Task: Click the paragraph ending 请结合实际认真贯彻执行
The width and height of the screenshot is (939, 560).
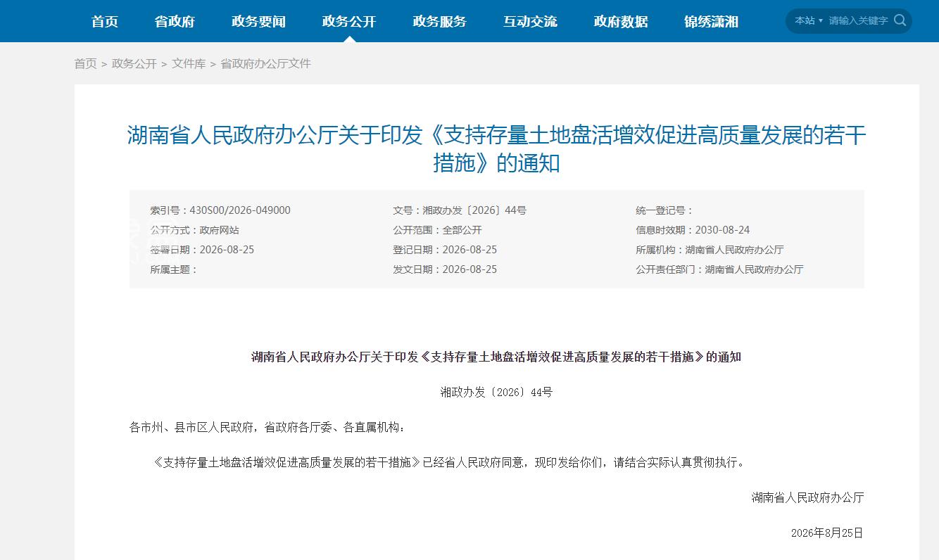Action: 449,462
